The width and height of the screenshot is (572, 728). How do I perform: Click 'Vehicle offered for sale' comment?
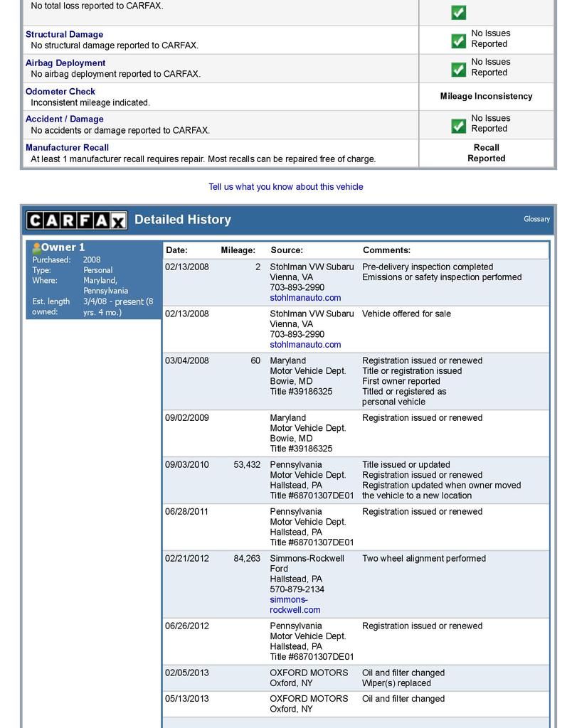coord(406,314)
